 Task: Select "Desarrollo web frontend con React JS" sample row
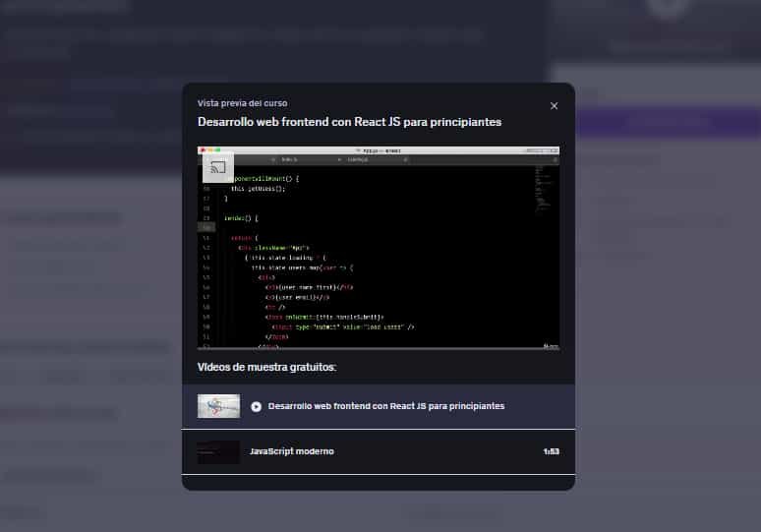tap(379, 406)
